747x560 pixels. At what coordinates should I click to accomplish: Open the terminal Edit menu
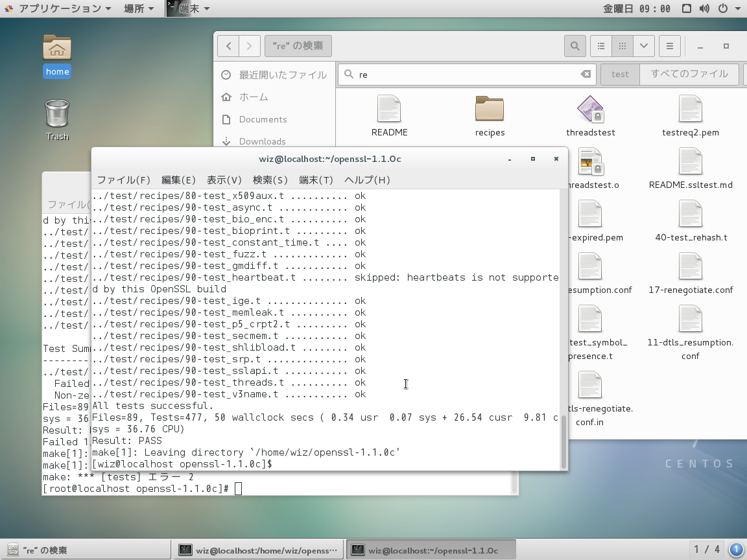click(178, 180)
